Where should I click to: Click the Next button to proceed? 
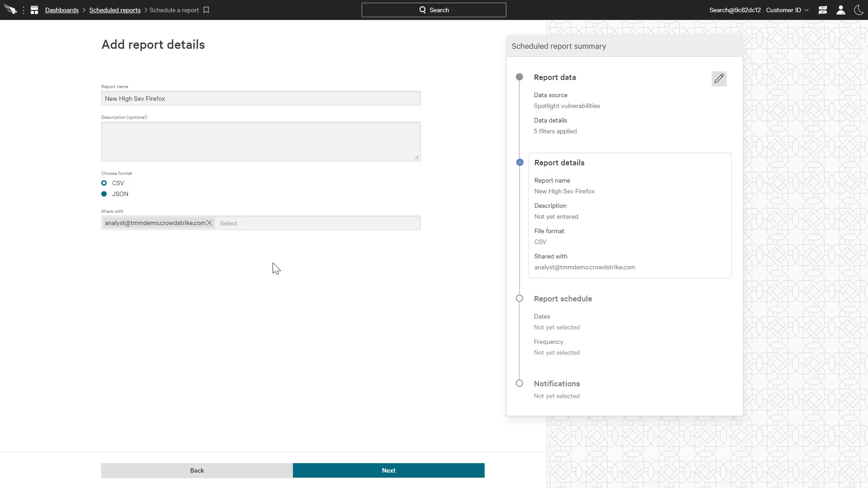click(389, 470)
